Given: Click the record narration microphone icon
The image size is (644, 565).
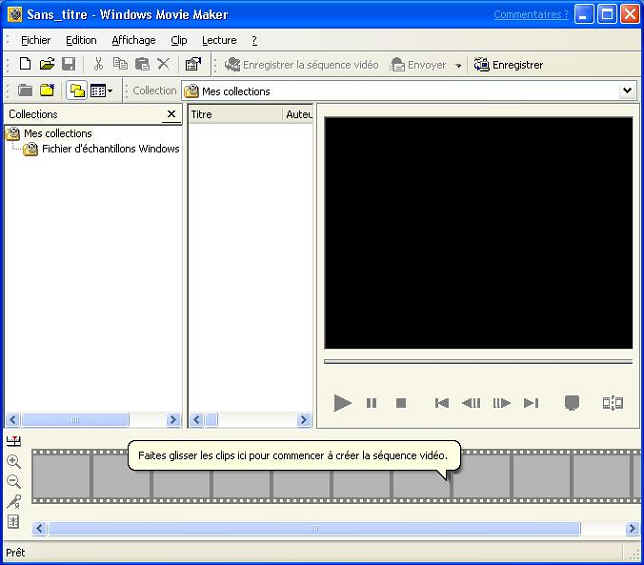Looking at the screenshot, I should [x=14, y=501].
